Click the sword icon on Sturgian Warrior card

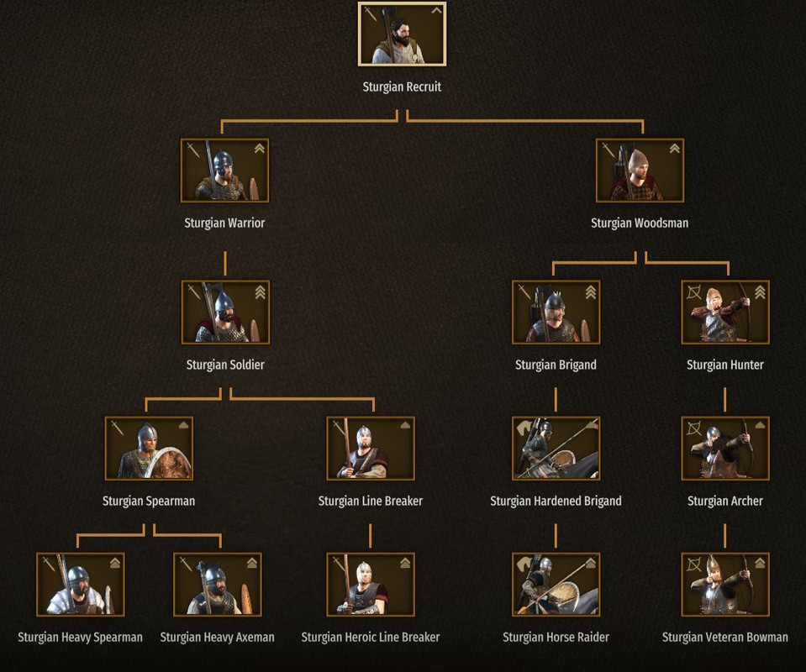(193, 150)
